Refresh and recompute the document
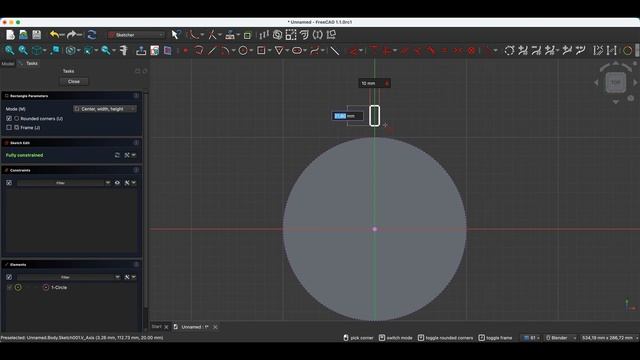The width and height of the screenshot is (640, 360). coord(92,35)
